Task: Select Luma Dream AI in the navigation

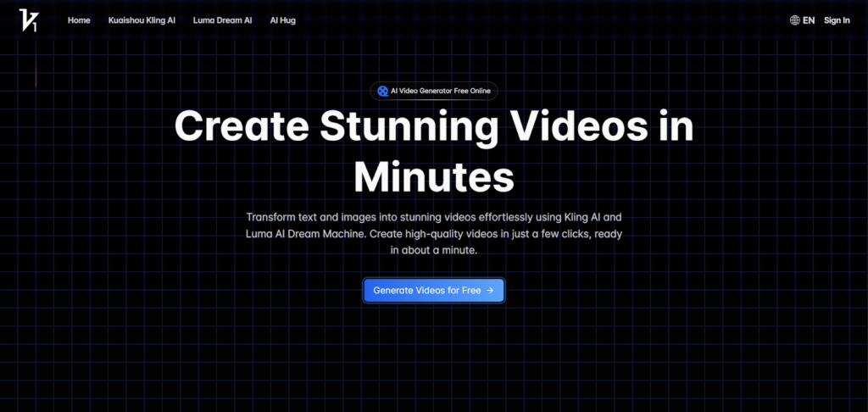Action: [x=223, y=20]
